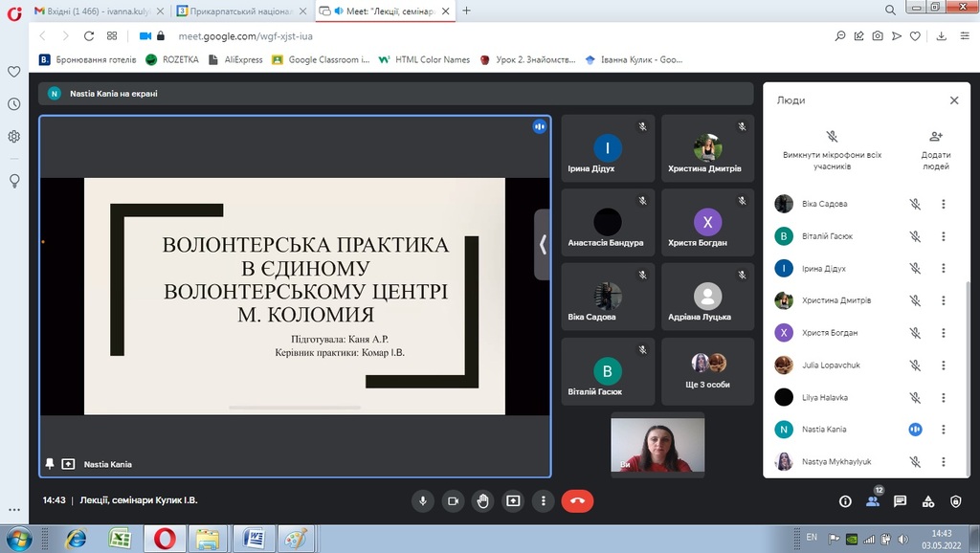Click Add people icon in panel
The height and width of the screenshot is (553, 980).
coord(935,137)
